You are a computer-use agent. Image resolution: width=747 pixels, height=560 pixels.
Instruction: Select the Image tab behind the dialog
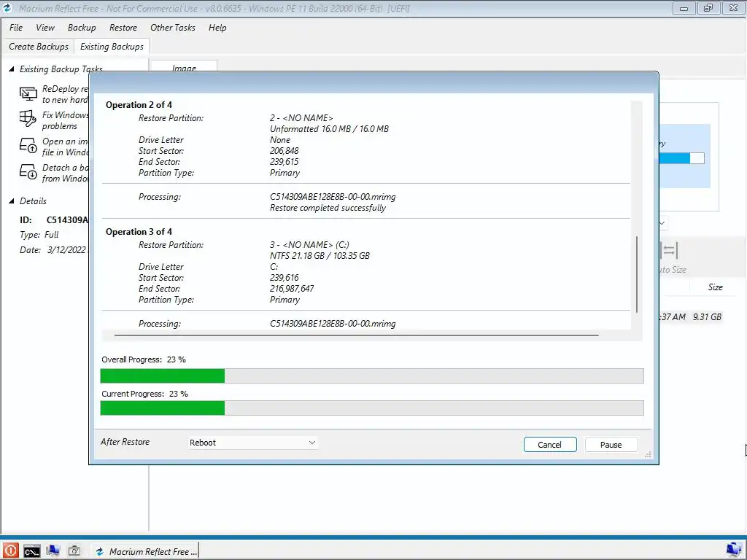pyautogui.click(x=184, y=66)
